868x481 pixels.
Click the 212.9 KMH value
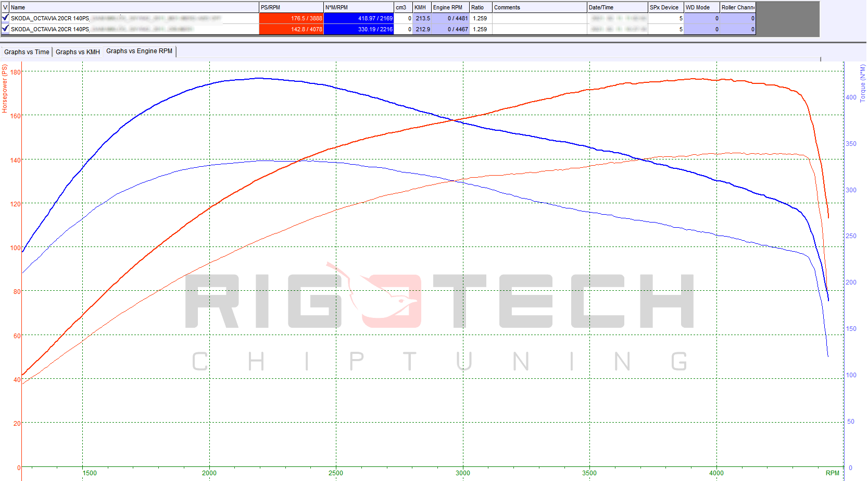coord(422,29)
